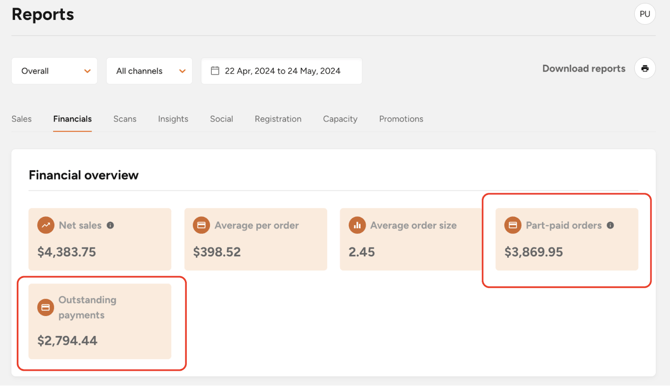Switch to the Scans tab
670x388 pixels.
pyautogui.click(x=125, y=119)
